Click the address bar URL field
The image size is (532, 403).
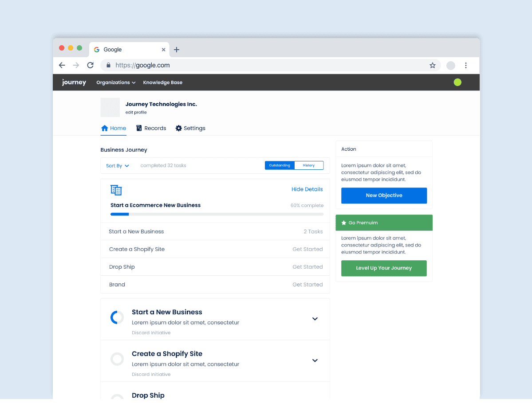[x=270, y=66]
